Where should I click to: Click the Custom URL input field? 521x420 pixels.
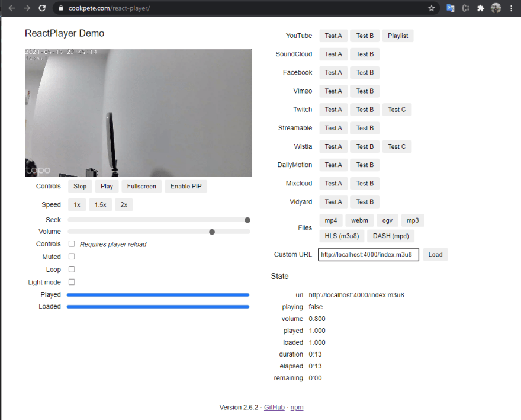pyautogui.click(x=368, y=254)
